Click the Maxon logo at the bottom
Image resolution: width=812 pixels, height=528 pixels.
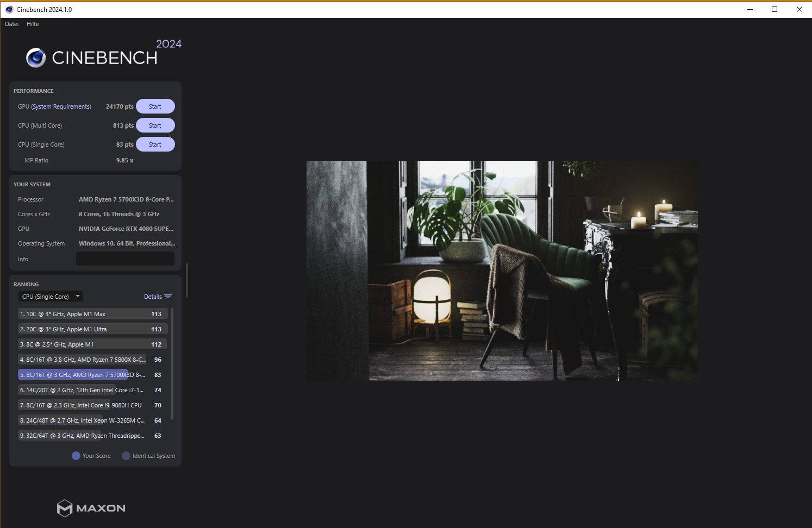(91, 508)
